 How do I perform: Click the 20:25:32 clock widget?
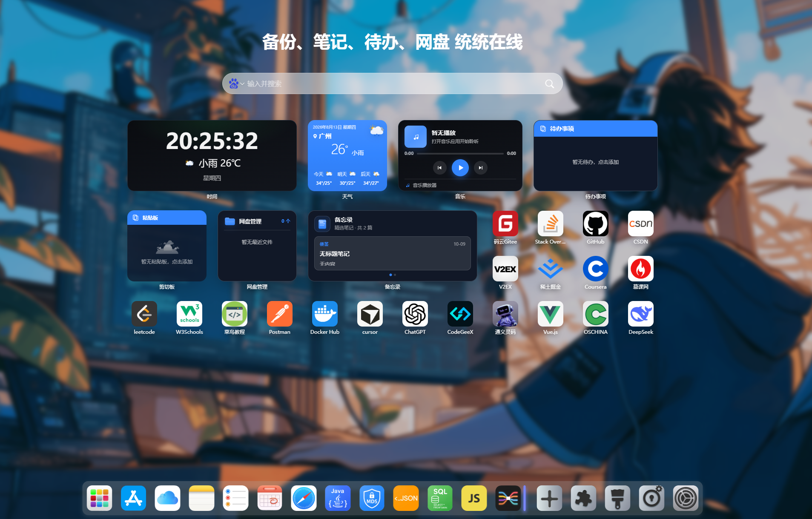click(x=212, y=155)
